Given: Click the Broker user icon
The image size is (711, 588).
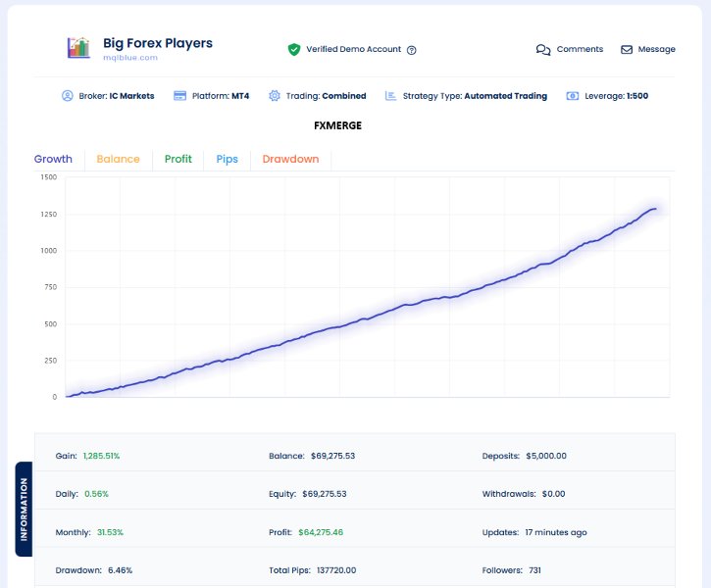Looking at the screenshot, I should 68,96.
